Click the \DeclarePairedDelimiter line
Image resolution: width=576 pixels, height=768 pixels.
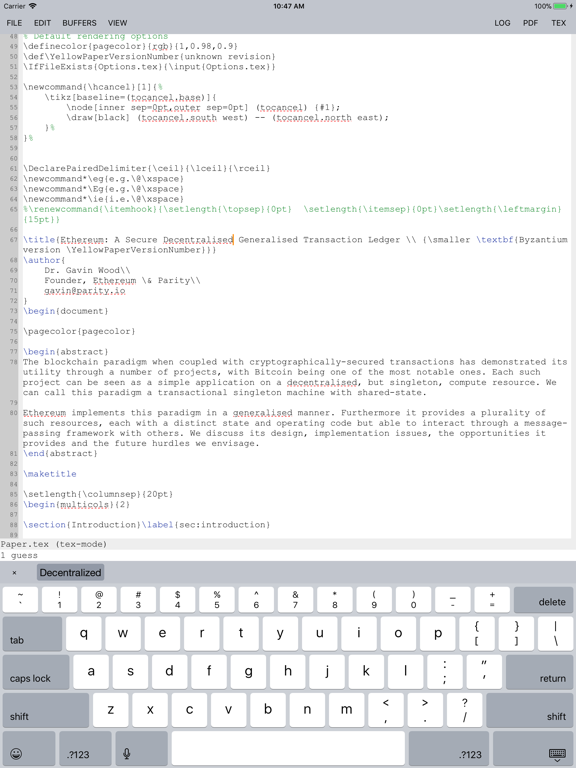(146, 168)
